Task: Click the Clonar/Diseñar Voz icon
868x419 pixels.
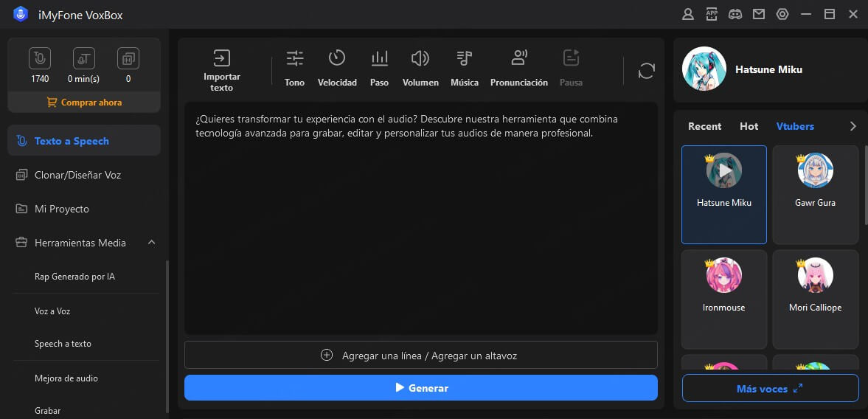Action: (21, 175)
